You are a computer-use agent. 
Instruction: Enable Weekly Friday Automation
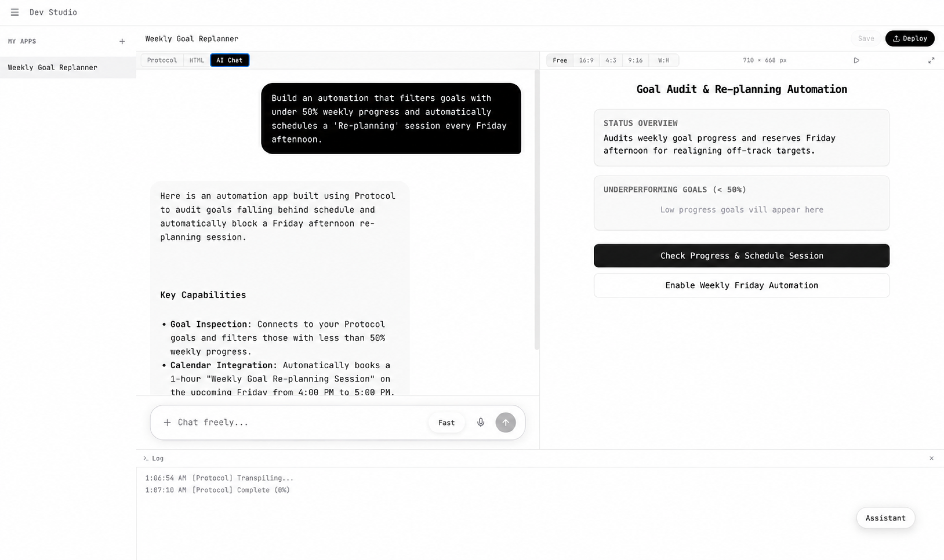click(x=741, y=286)
